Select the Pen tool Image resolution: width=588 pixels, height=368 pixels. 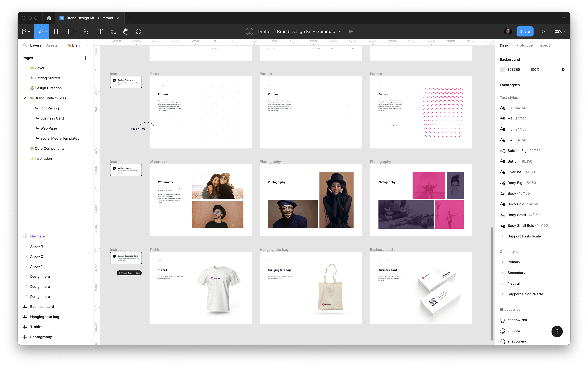point(86,31)
